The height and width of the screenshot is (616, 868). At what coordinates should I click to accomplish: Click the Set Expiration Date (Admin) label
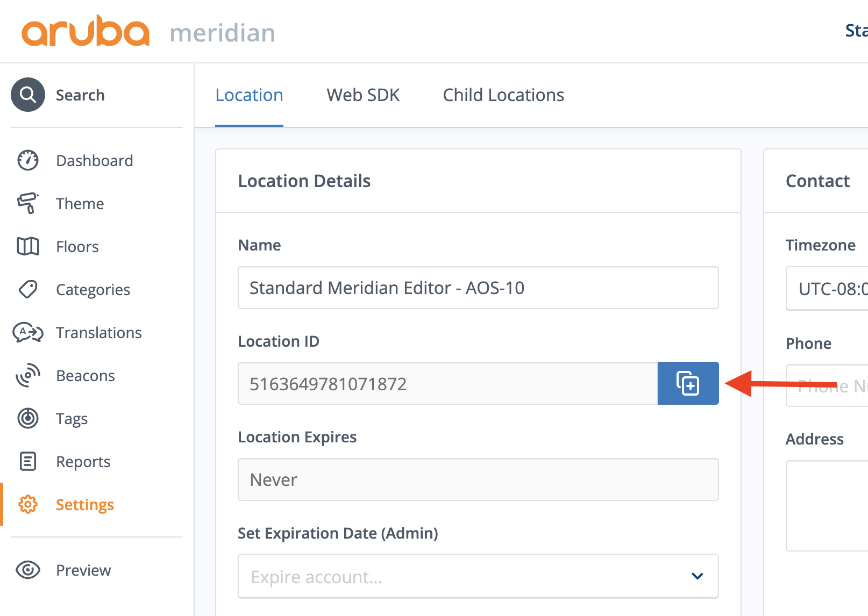pos(338,533)
